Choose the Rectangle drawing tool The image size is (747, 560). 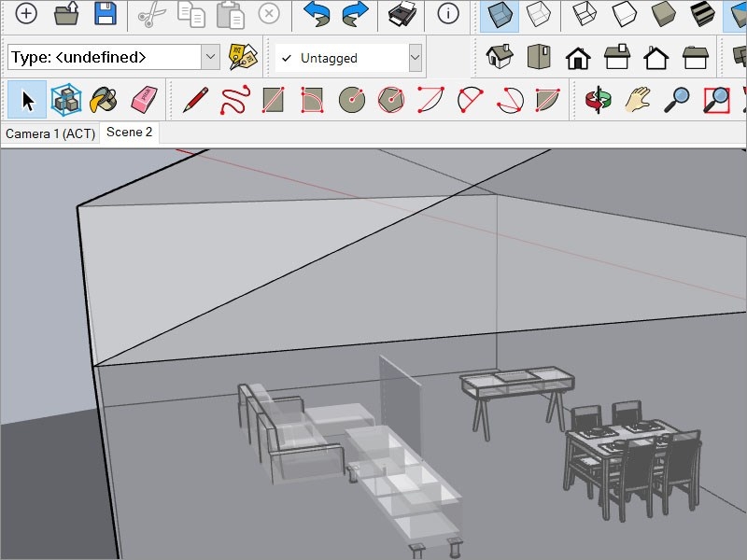point(273,98)
